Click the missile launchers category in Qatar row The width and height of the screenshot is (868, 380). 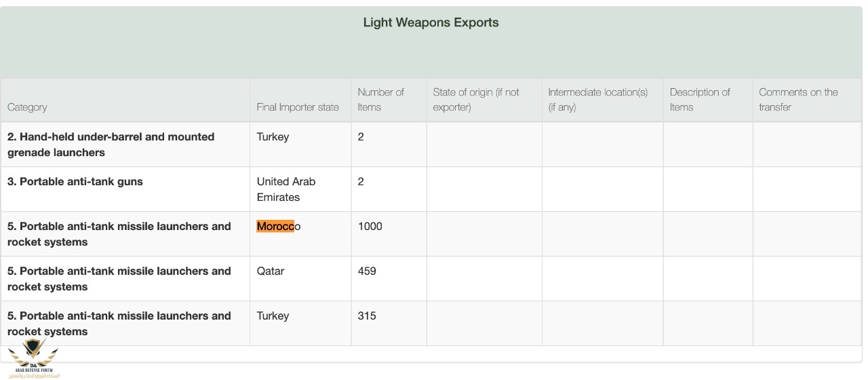tap(119, 279)
